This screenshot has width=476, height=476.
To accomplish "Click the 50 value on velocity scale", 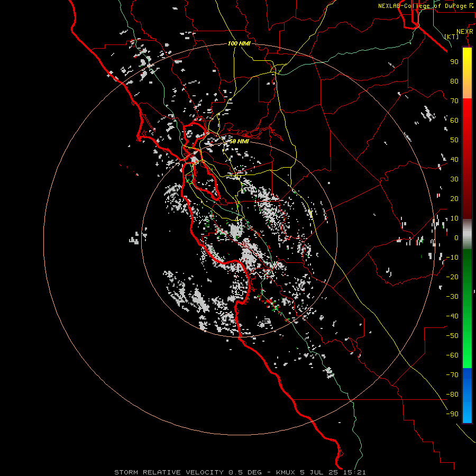I will point(454,140).
